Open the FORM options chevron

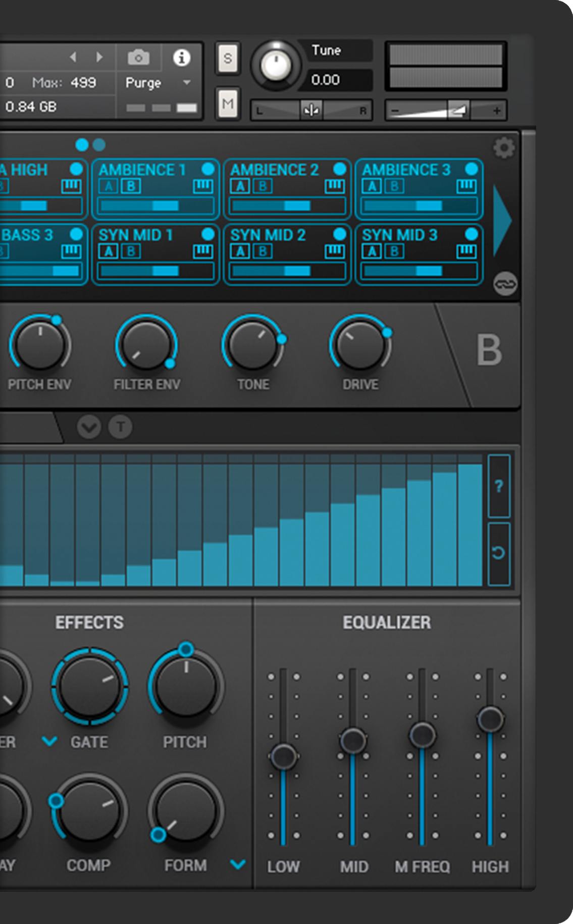click(238, 864)
